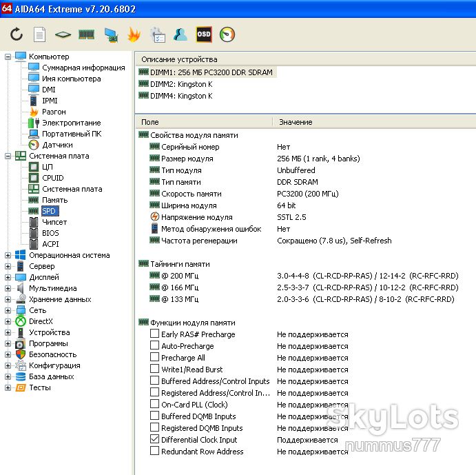Open the OSD panel icon
Viewport: 476px width, 475px height.
tap(204, 34)
